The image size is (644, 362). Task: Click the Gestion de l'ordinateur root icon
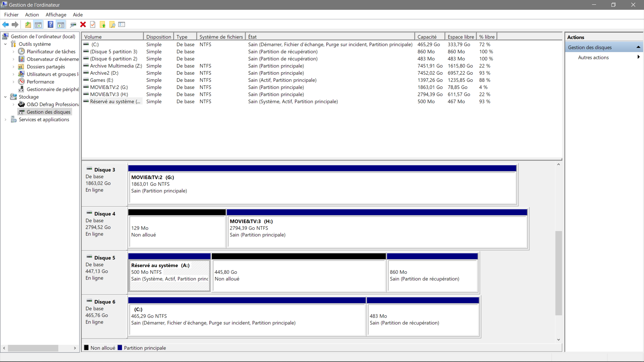pos(5,36)
